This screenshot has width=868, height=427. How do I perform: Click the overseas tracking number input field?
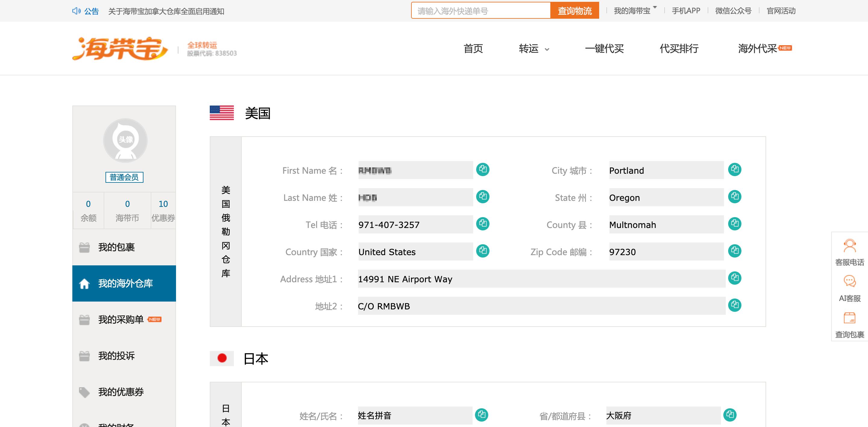[480, 11]
